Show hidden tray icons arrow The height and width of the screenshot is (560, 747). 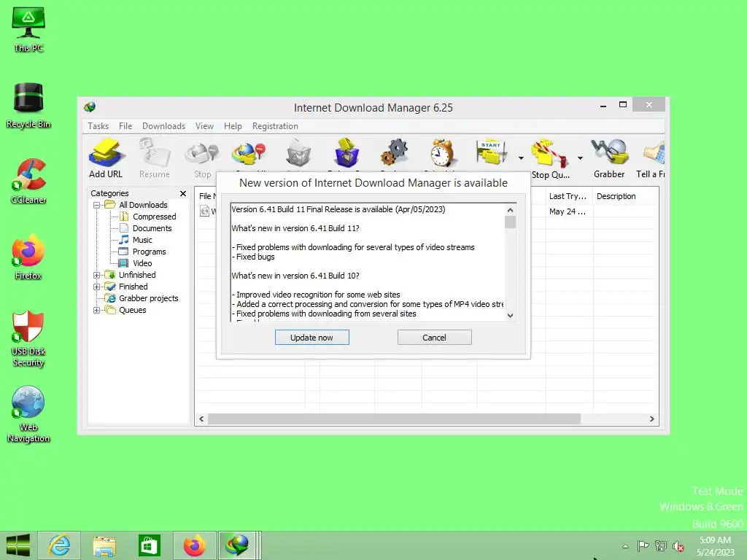pyautogui.click(x=625, y=546)
